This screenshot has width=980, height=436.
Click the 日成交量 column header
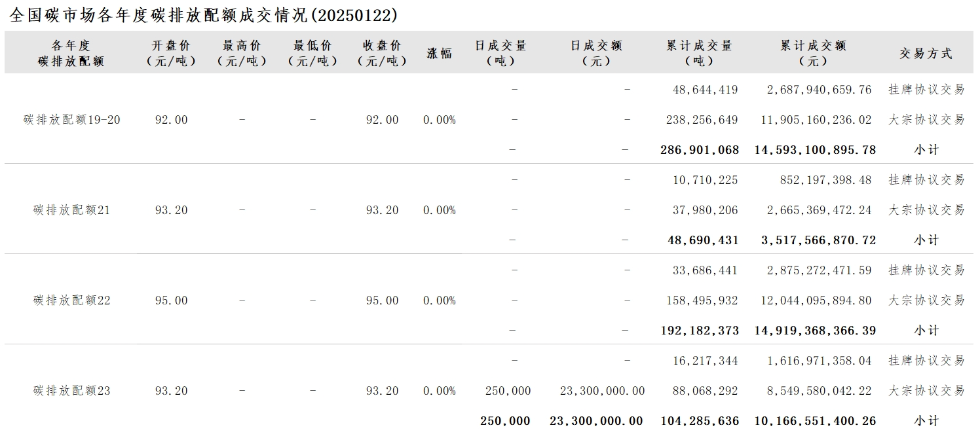(501, 53)
